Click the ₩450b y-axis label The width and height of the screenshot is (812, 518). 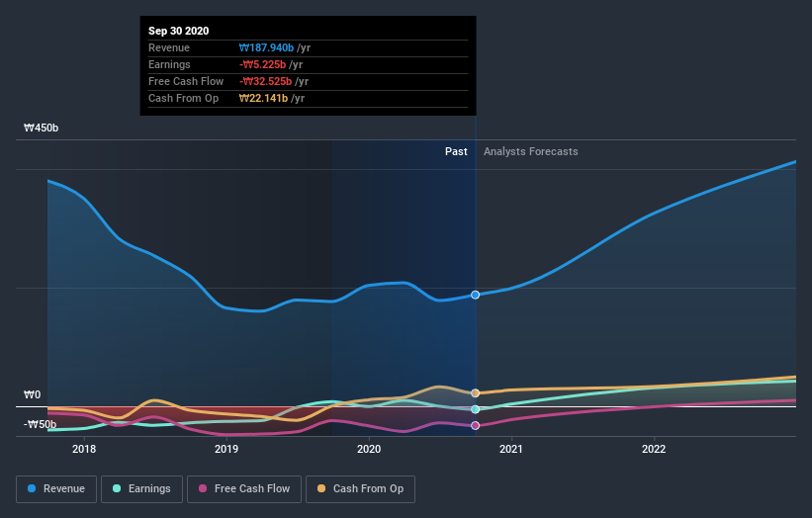pos(41,128)
